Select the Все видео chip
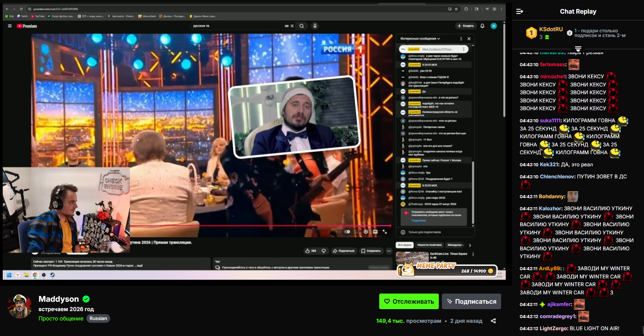The height and width of the screenshot is (336, 644). pos(405,245)
